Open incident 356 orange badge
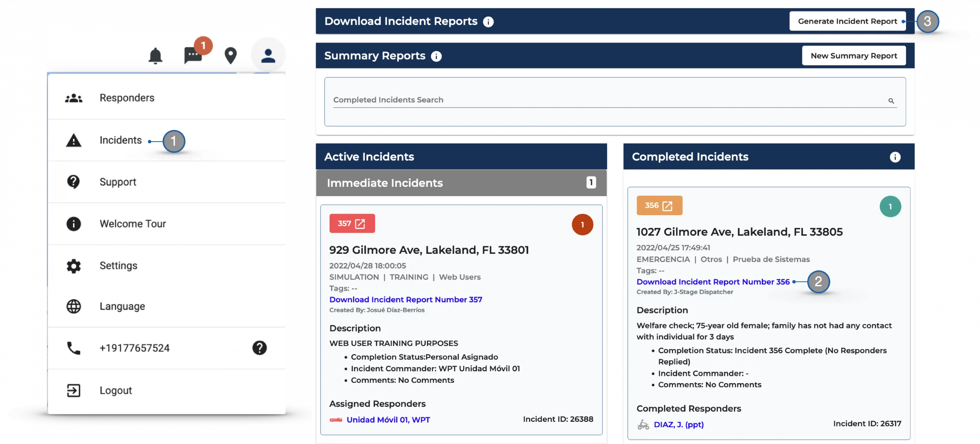The height and width of the screenshot is (444, 980). pos(659,206)
